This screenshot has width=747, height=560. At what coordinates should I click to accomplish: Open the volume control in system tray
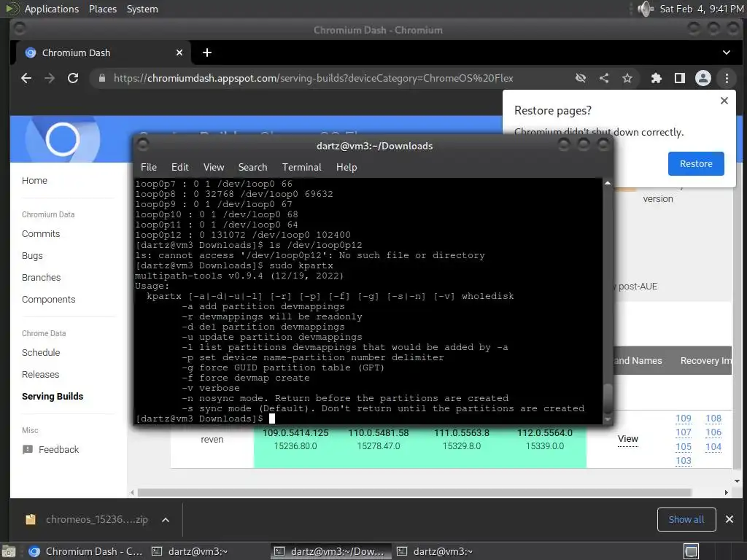646,9
